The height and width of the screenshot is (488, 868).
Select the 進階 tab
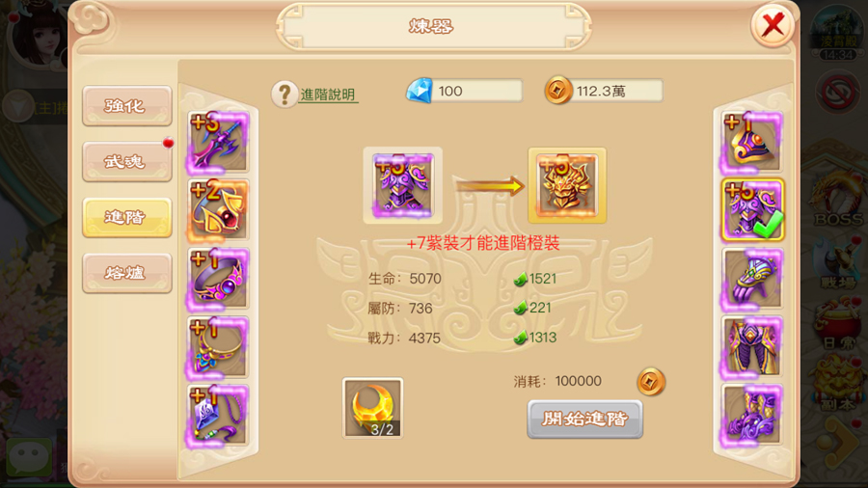(126, 217)
